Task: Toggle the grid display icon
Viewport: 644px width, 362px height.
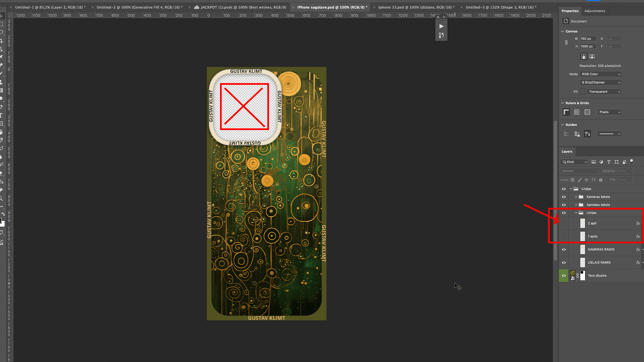Action: click(577, 112)
